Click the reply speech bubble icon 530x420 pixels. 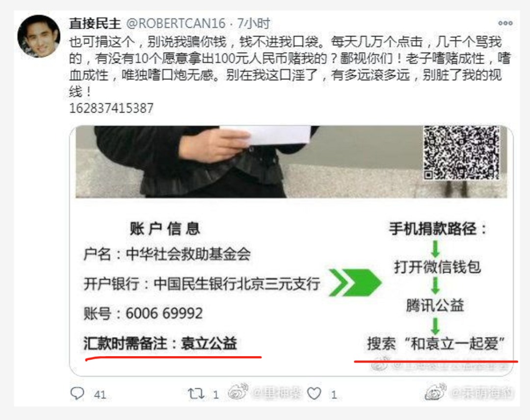(77, 394)
